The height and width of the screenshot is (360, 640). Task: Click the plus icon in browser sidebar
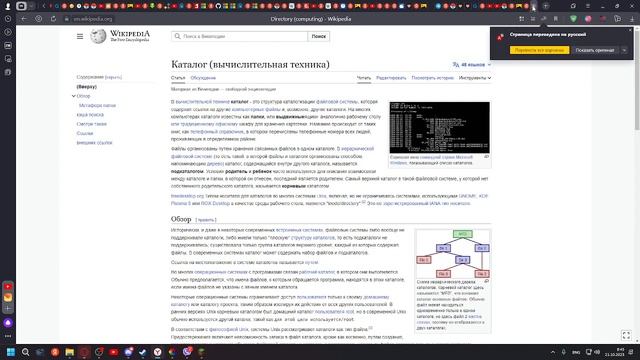coord(8,308)
